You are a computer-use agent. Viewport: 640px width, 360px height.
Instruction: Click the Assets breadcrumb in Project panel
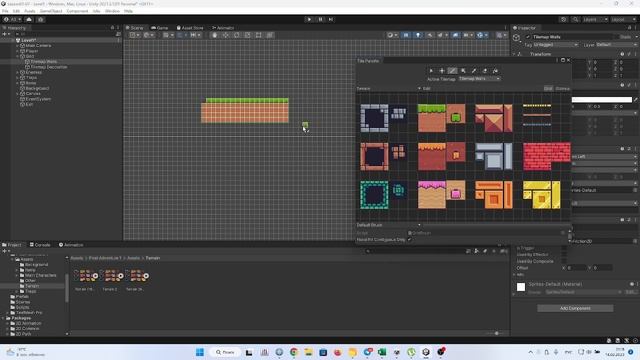click(x=77, y=258)
